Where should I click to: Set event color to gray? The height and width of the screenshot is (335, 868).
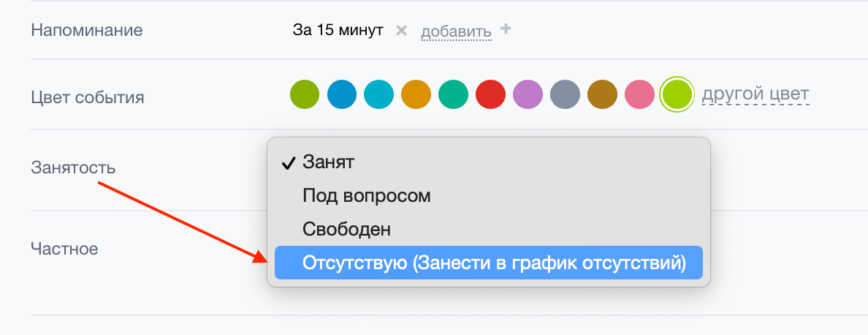point(566,94)
